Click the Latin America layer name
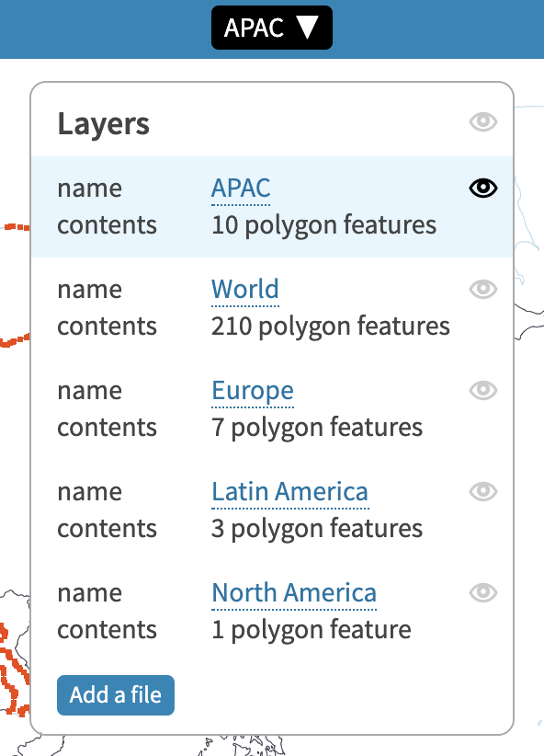 (x=290, y=492)
